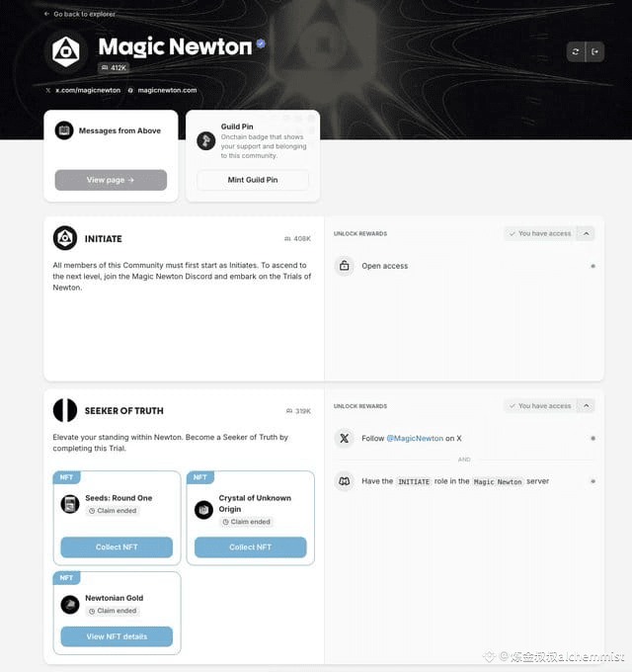Click the Mint Guild Pin button

253,180
